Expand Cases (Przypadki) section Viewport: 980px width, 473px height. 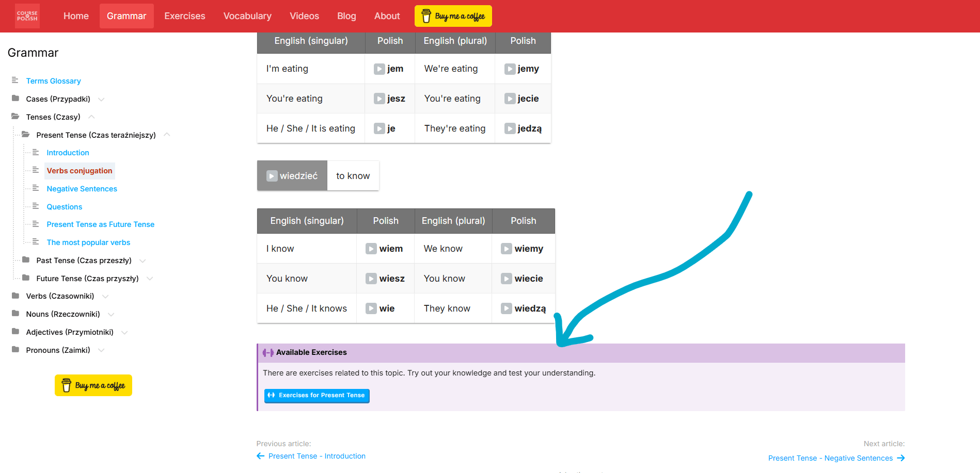click(x=101, y=100)
